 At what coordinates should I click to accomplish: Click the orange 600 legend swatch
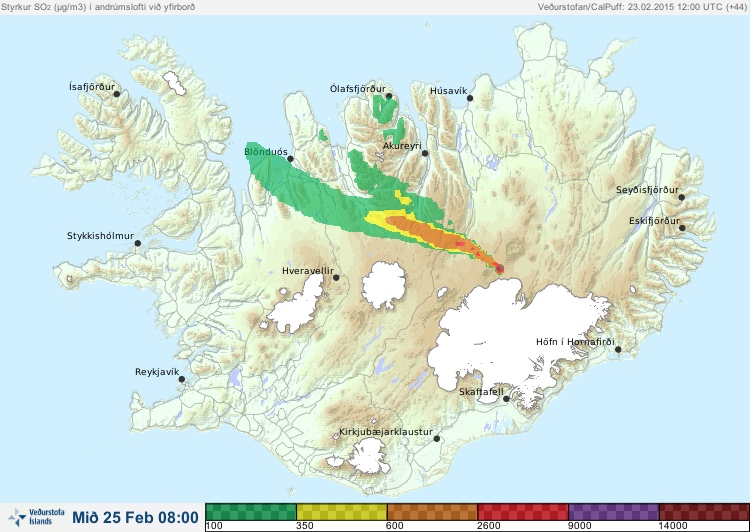pyautogui.click(x=432, y=512)
